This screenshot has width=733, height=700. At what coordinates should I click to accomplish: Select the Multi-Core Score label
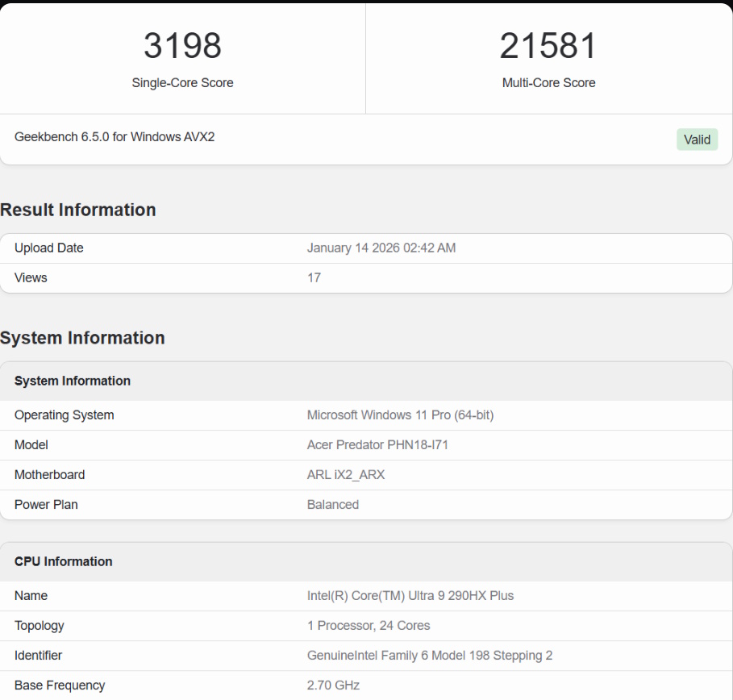[548, 83]
